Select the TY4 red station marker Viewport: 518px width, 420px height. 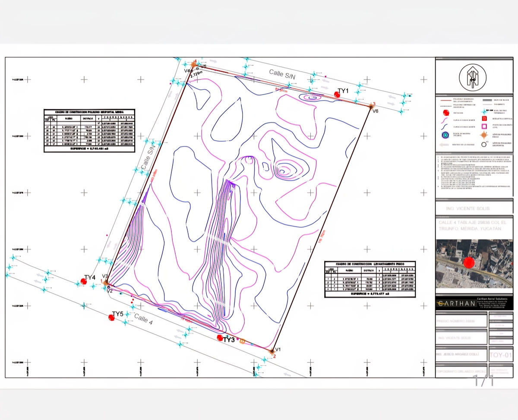(84, 281)
